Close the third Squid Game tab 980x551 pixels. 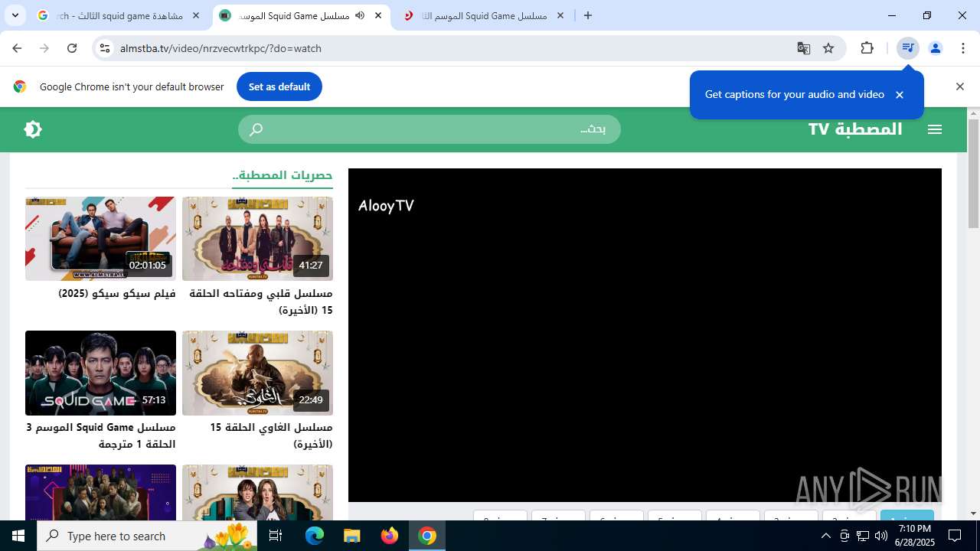(560, 15)
